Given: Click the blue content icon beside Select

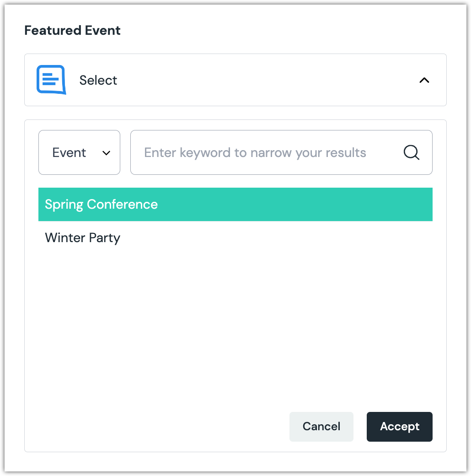Looking at the screenshot, I should pos(51,80).
